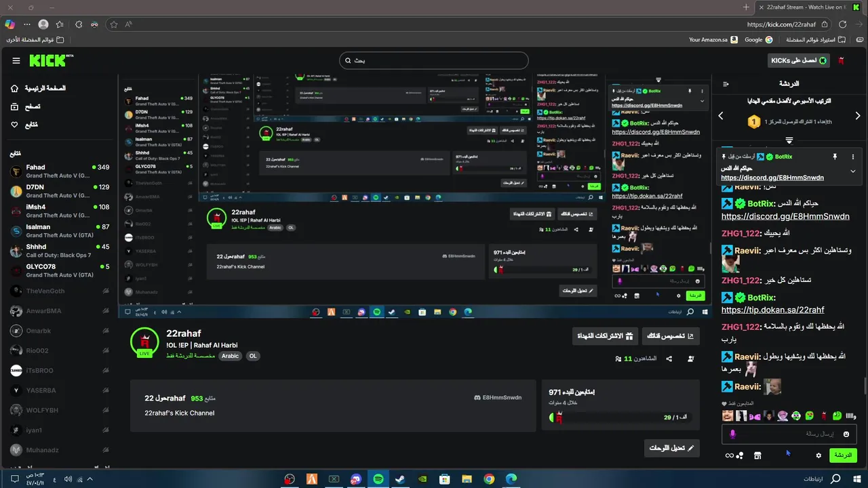Click the pin icon on the pinned BotRix message

pyautogui.click(x=835, y=157)
